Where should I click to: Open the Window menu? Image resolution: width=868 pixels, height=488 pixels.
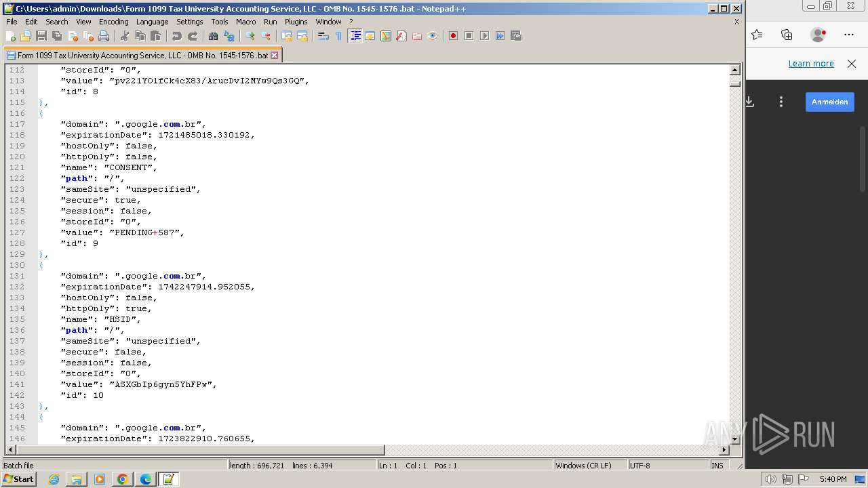329,22
